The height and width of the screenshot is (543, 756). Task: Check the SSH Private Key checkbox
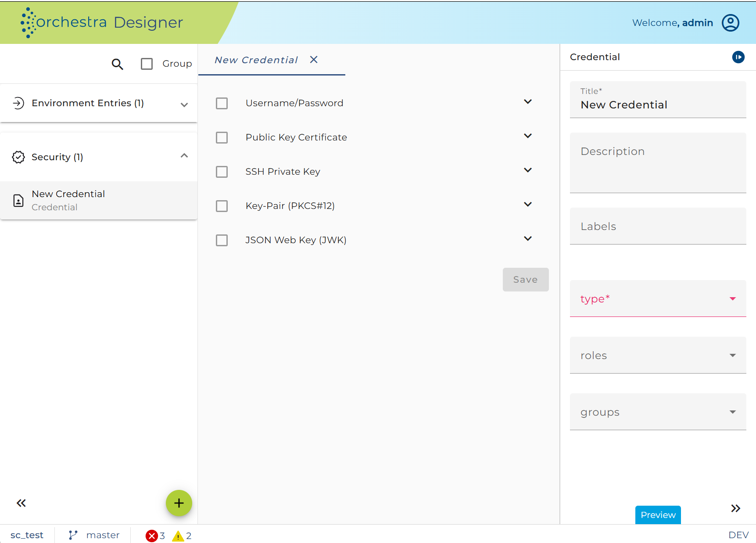pyautogui.click(x=222, y=172)
